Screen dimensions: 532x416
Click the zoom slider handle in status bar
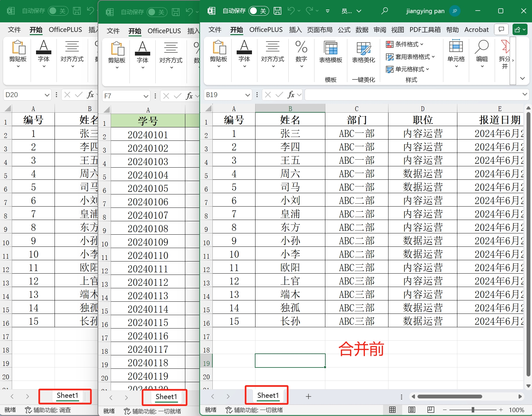tap(473, 410)
